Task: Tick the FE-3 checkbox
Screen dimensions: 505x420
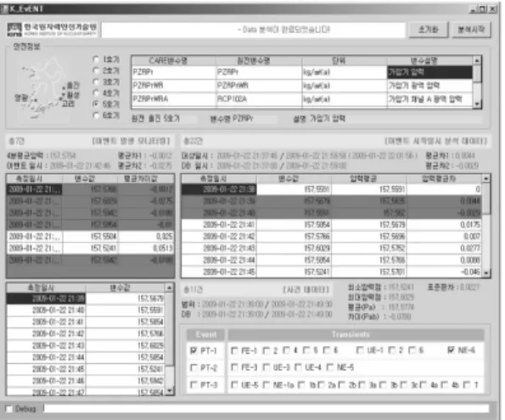Action: (234, 367)
